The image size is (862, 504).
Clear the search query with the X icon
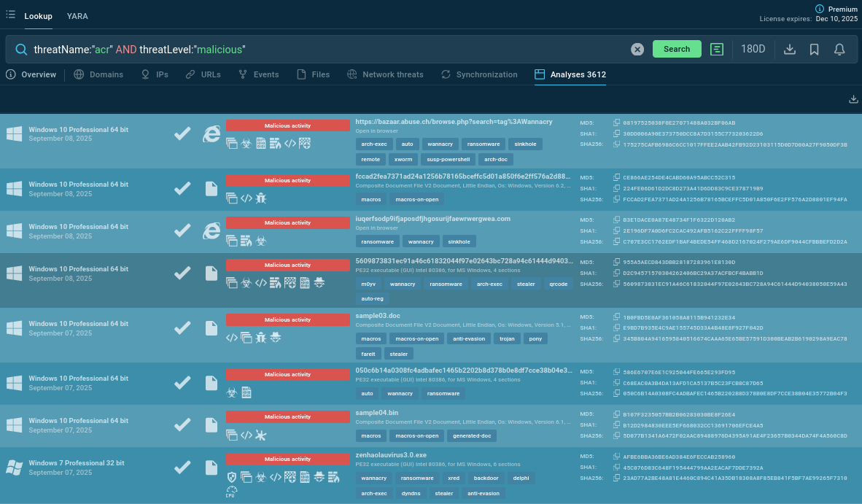click(x=637, y=49)
